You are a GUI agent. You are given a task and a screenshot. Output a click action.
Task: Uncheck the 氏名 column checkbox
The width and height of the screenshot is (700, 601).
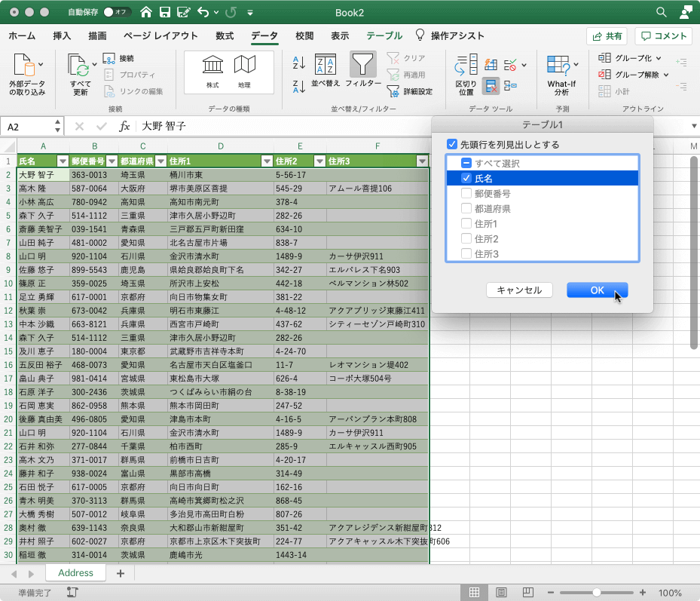(x=466, y=178)
